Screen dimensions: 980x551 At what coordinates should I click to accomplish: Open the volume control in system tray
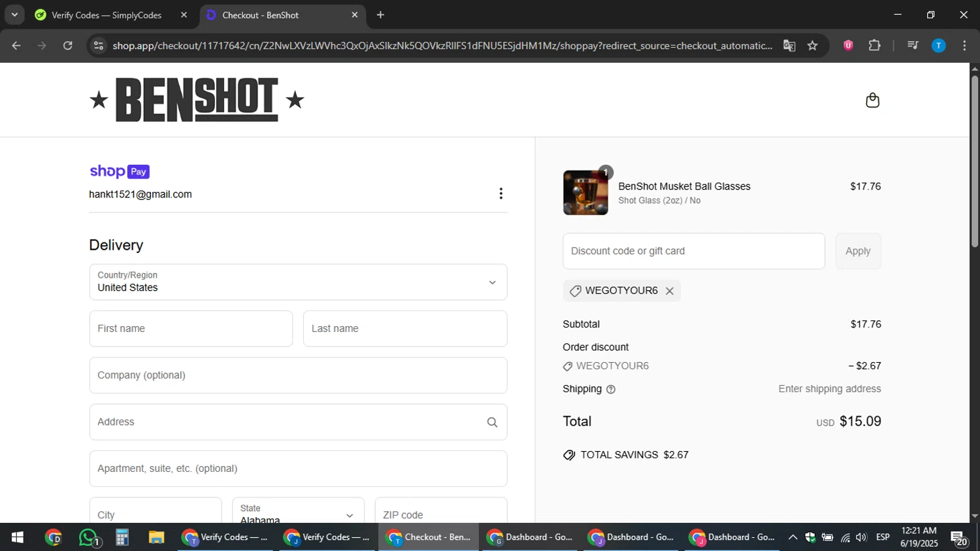click(861, 537)
